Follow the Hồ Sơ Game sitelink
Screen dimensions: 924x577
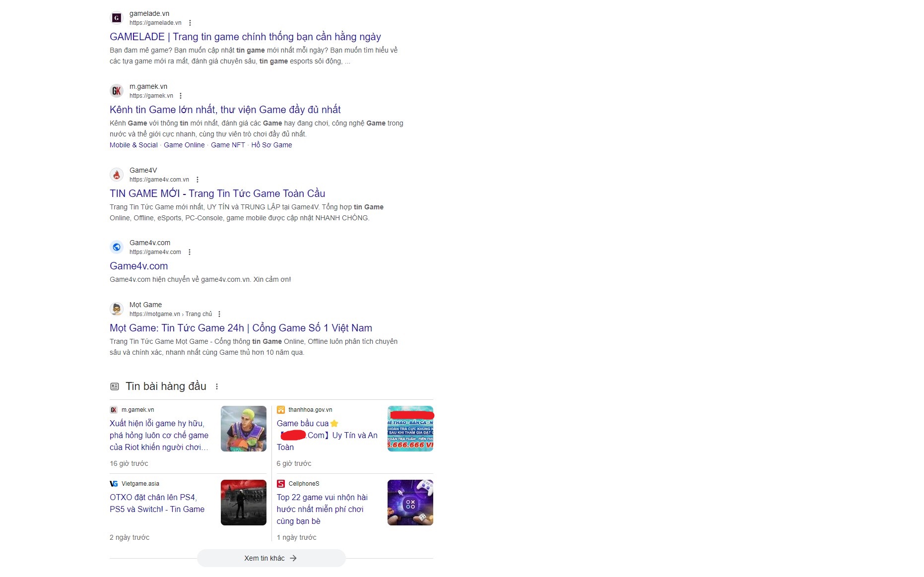(x=271, y=145)
